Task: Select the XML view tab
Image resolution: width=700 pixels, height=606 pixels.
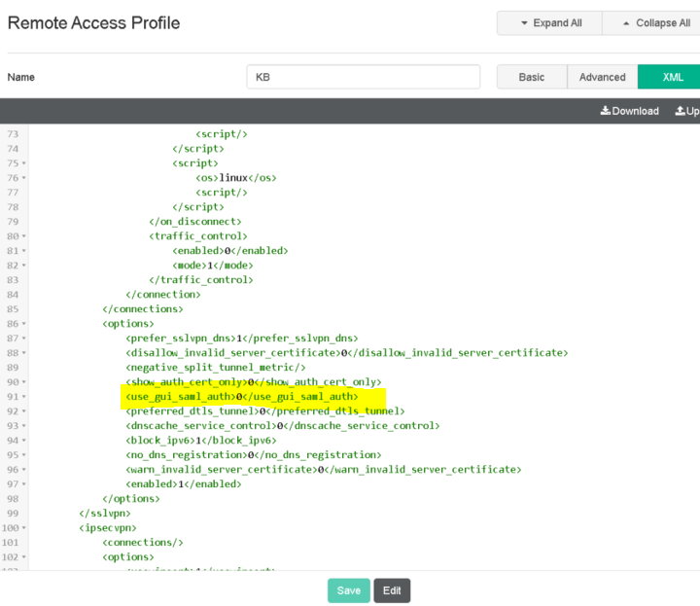Action: tap(673, 77)
